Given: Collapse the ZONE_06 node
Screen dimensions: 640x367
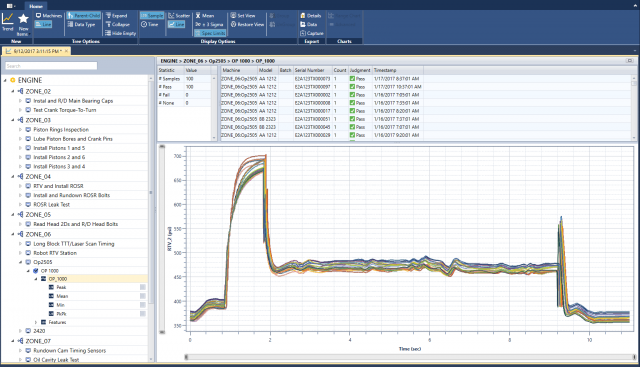Looking at the screenshot, I should click(x=13, y=234).
